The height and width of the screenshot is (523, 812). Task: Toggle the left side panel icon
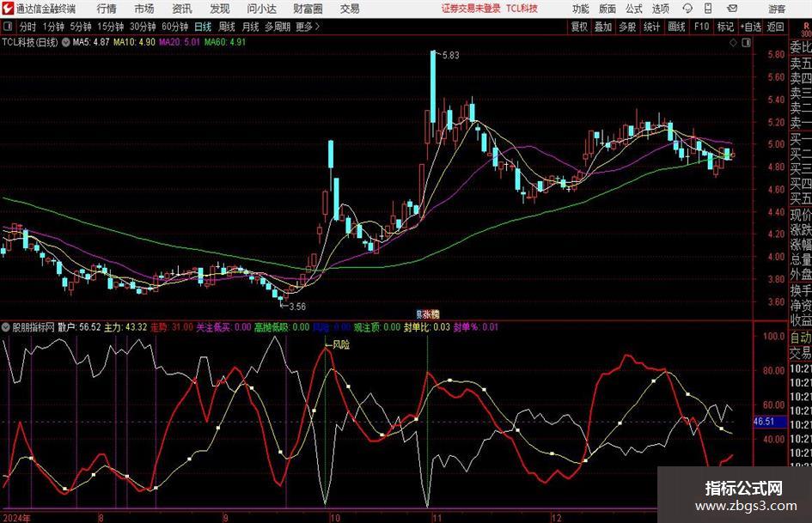tap(7, 27)
